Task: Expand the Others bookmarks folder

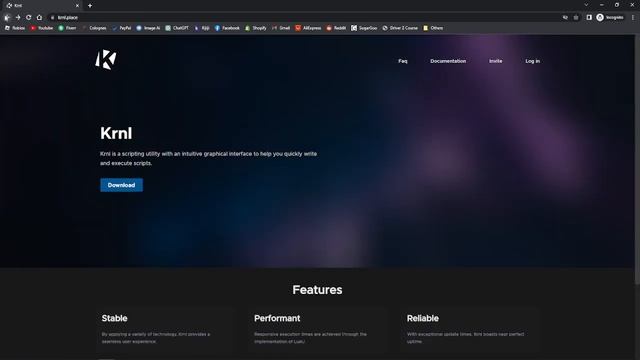Action: pos(433,28)
